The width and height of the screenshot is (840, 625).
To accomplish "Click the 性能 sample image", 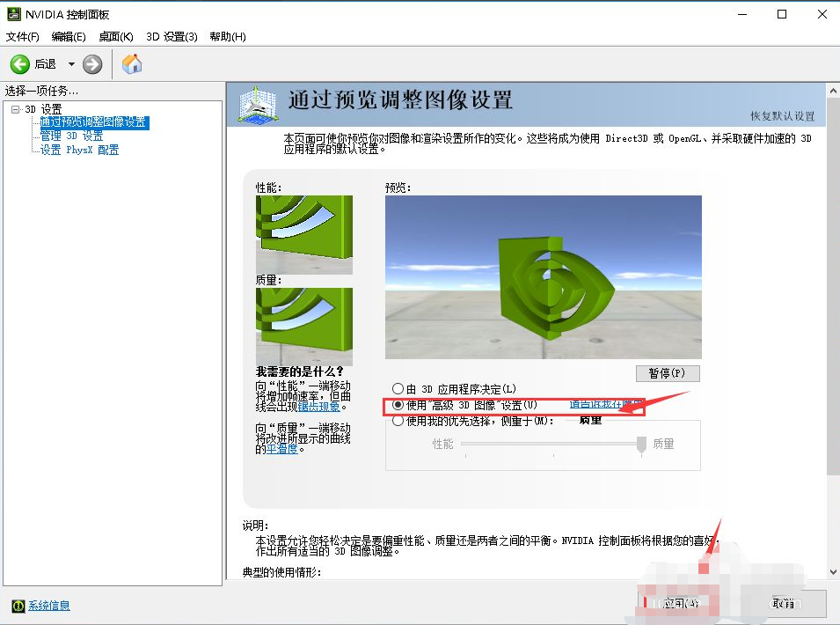I will click(x=303, y=234).
